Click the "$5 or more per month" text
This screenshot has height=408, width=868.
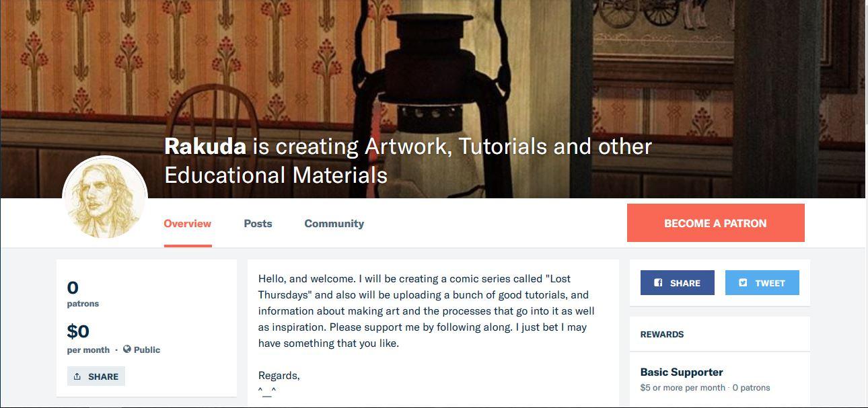pyautogui.click(x=682, y=388)
